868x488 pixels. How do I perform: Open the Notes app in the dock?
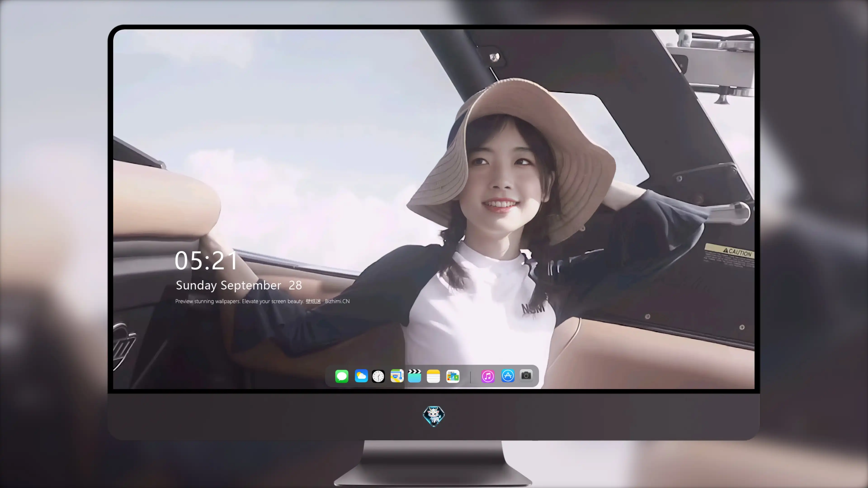(433, 376)
